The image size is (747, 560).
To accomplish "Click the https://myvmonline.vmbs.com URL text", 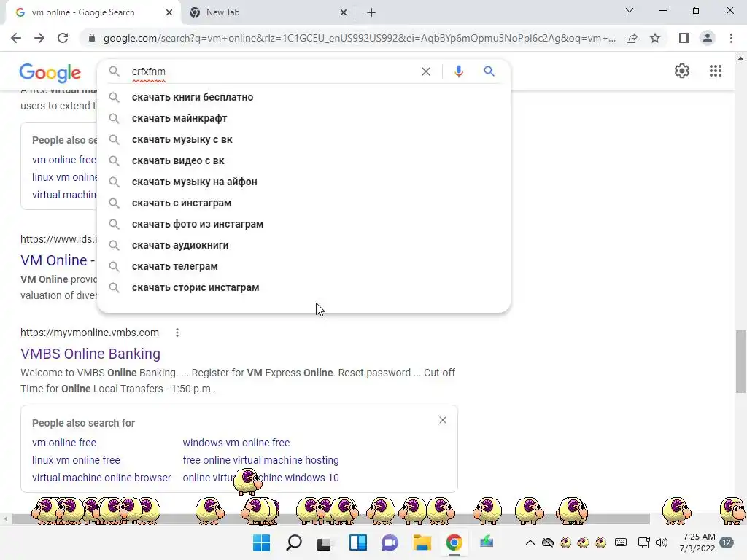I will point(90,332).
